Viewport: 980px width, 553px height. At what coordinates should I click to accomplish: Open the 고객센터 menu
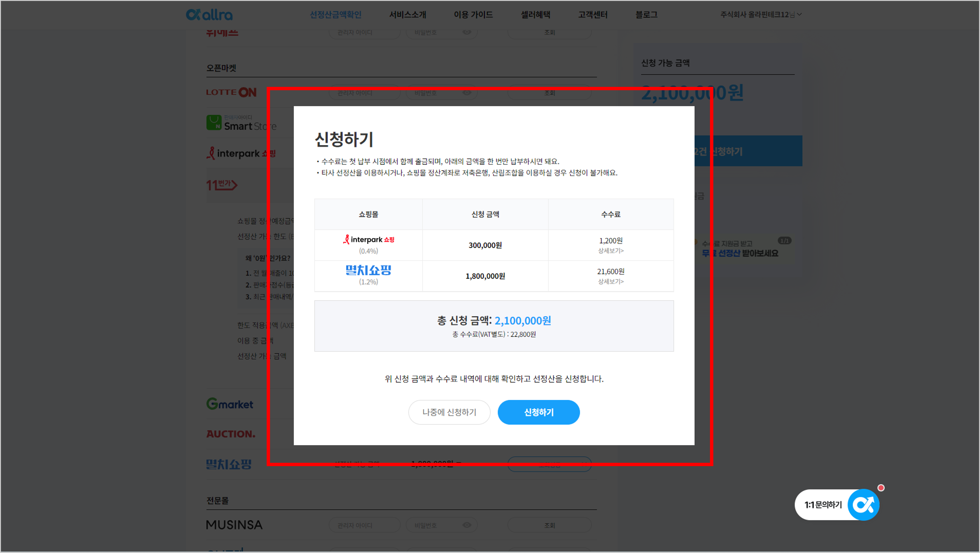pos(593,14)
